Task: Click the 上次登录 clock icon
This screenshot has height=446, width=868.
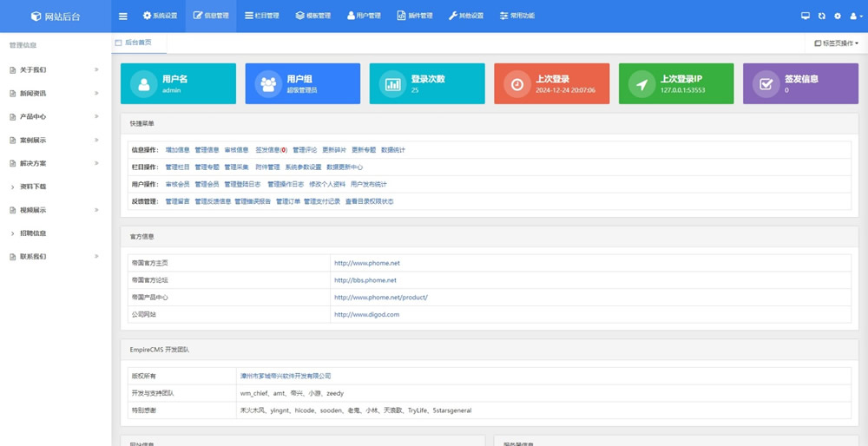Action: [516, 84]
